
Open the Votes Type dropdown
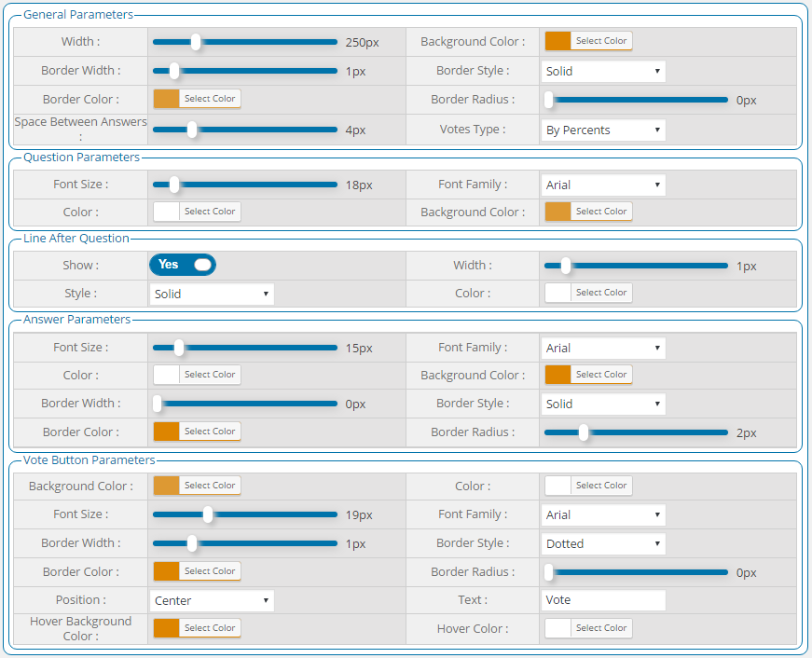603,130
